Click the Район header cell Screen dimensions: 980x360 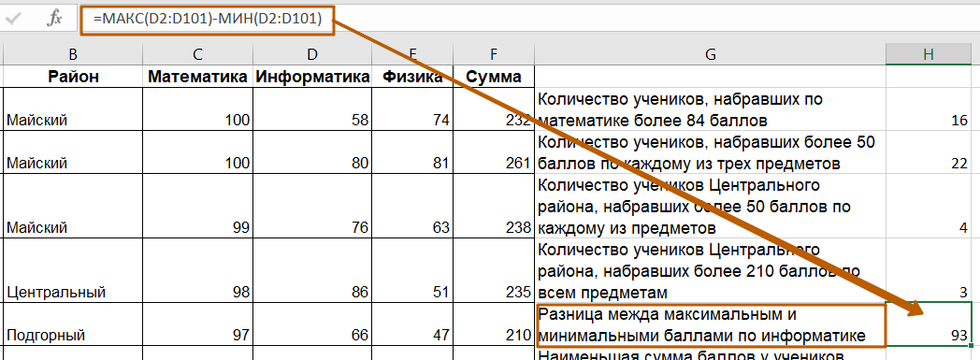click(73, 77)
